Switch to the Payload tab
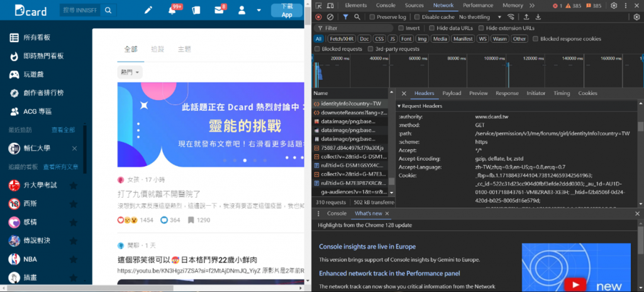644x292 pixels. click(452, 93)
